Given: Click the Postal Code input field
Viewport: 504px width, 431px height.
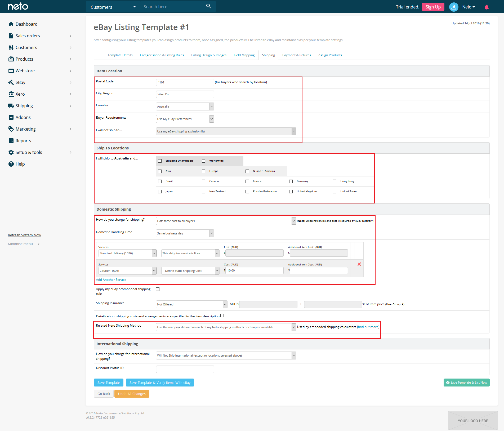Looking at the screenshot, I should click(185, 82).
